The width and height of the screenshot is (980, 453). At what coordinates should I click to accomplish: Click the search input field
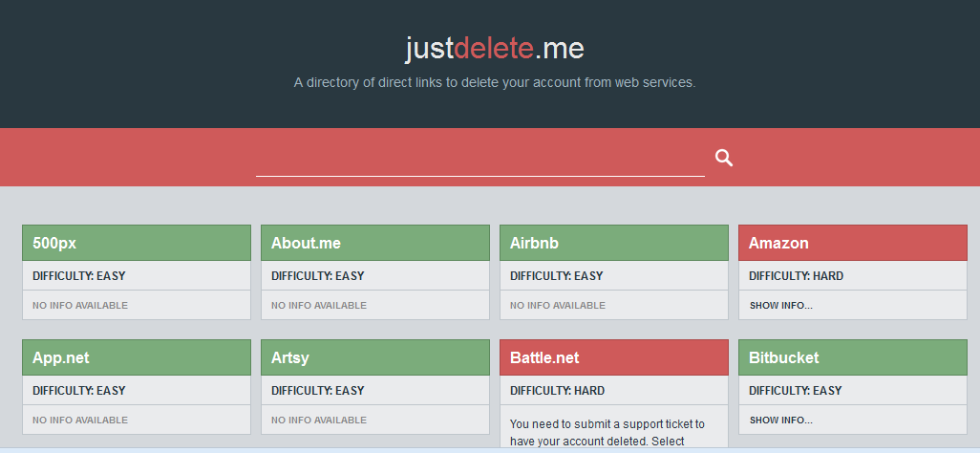(x=479, y=159)
